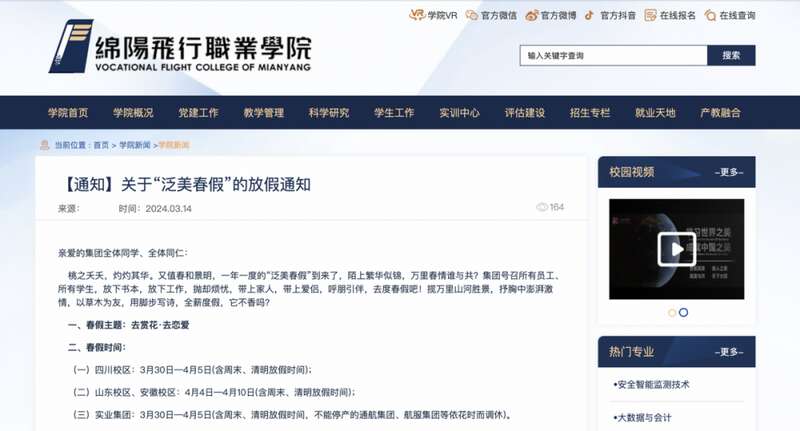Select the first video carousel dot
This screenshot has height=431, width=800.
(x=672, y=313)
